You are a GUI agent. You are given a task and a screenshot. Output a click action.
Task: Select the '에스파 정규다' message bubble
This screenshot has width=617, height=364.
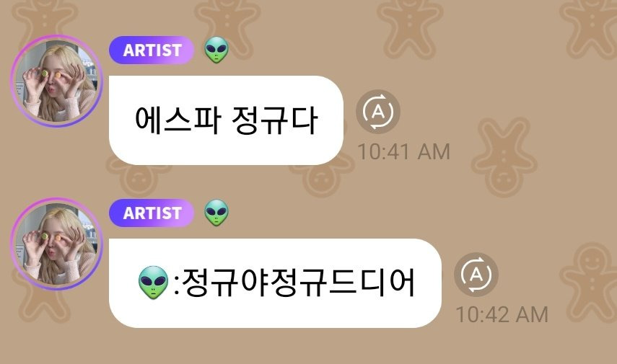coord(227,120)
